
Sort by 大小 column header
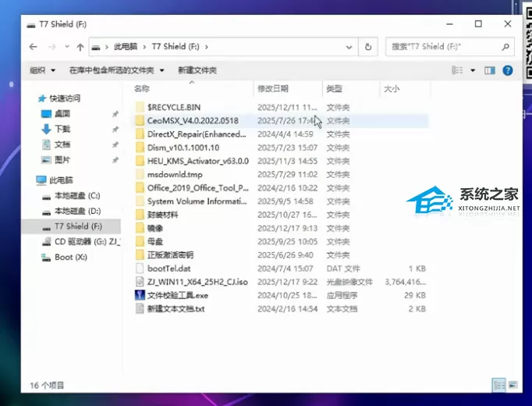(x=392, y=89)
